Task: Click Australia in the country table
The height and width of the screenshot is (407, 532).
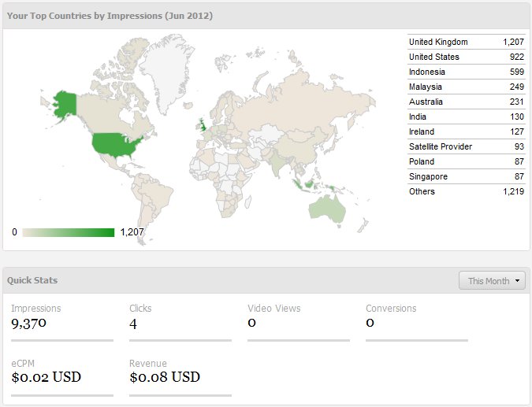Action: (466, 102)
